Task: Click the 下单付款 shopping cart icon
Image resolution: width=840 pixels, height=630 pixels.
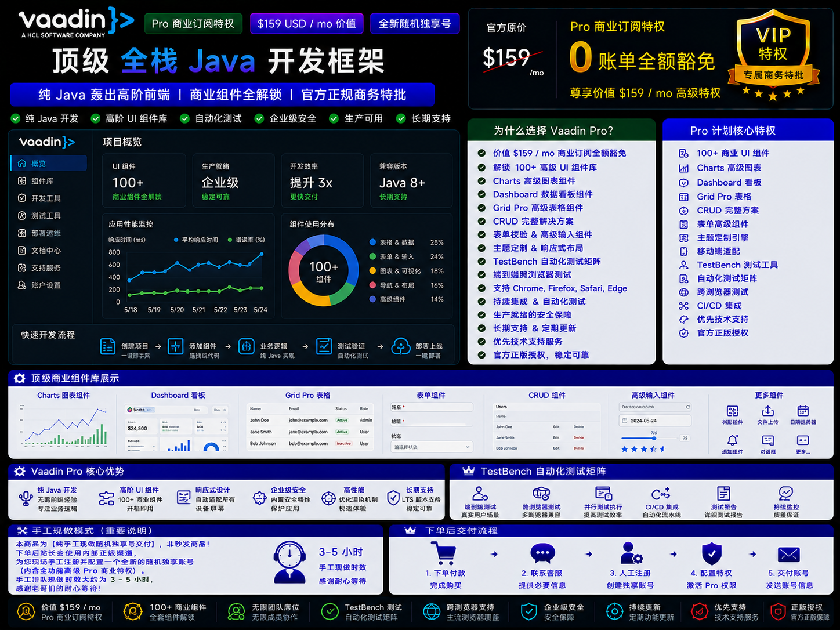Action: pos(444,553)
